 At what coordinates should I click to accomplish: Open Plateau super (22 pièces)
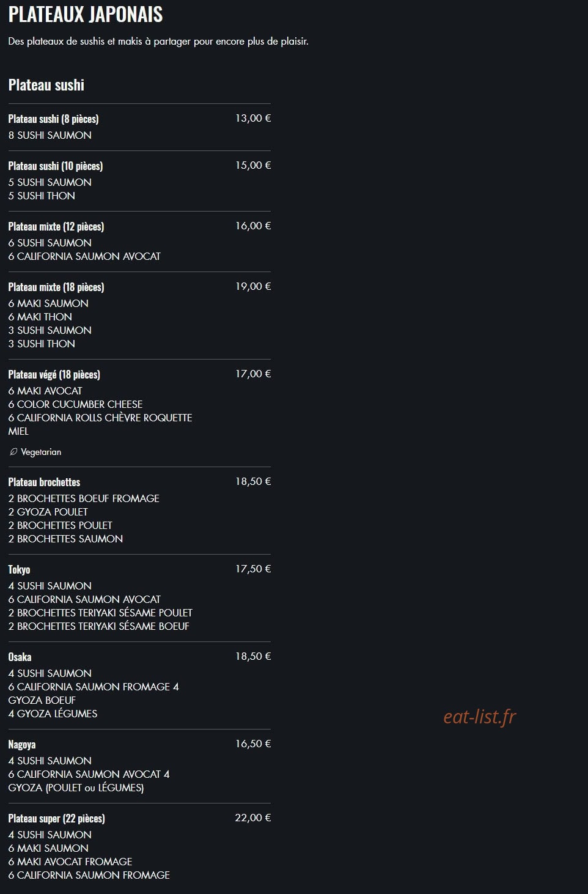139,847
